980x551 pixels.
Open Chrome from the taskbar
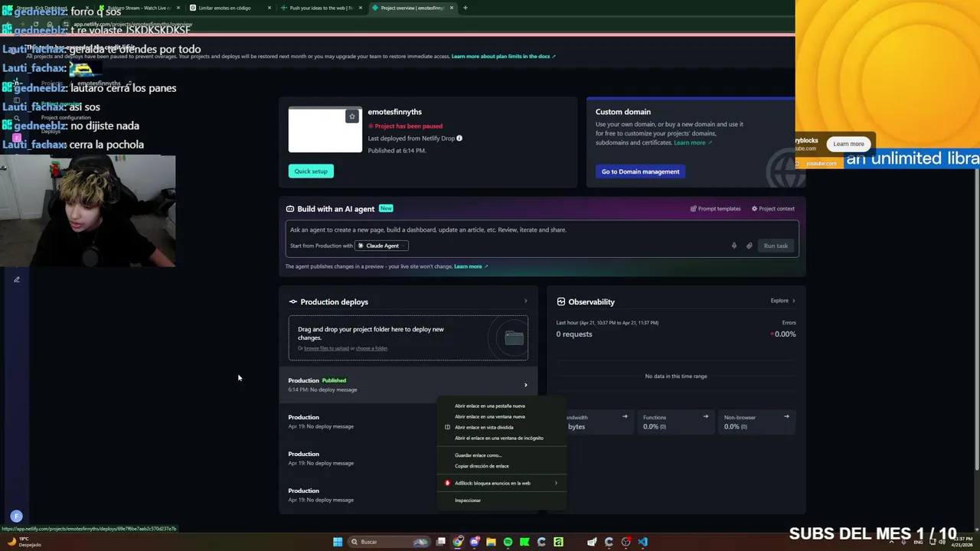tap(458, 542)
